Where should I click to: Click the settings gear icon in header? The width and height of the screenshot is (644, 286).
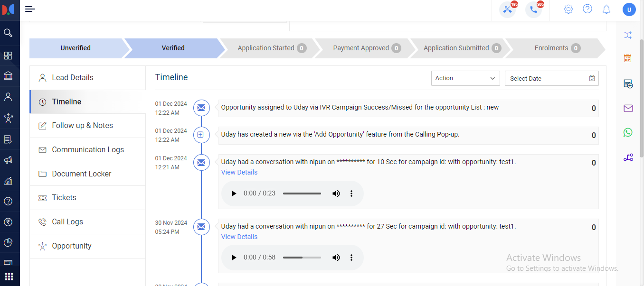(568, 9)
